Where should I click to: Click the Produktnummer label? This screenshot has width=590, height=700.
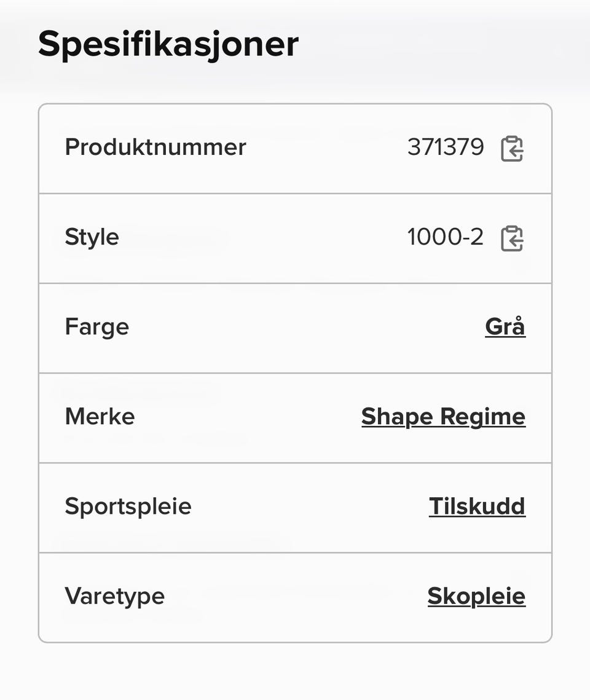coord(155,147)
